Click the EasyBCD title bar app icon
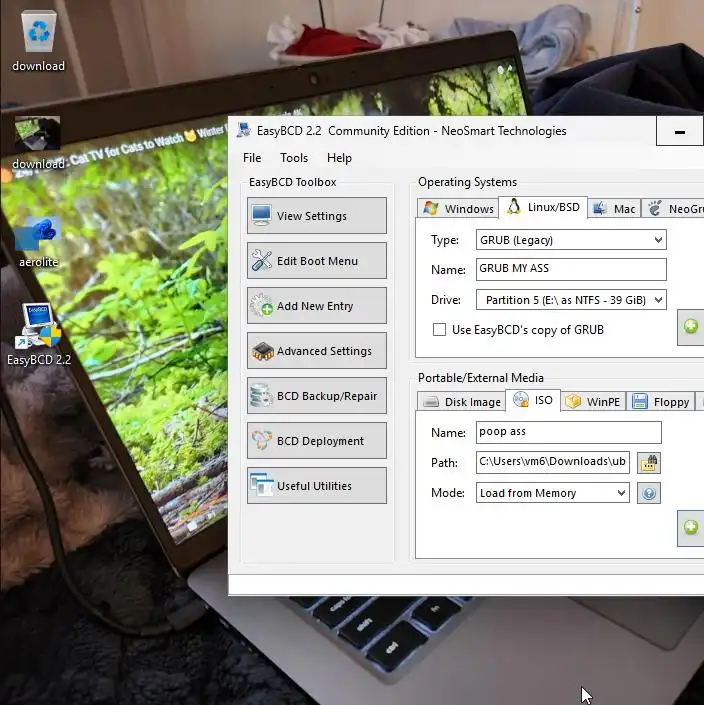 coord(244,130)
